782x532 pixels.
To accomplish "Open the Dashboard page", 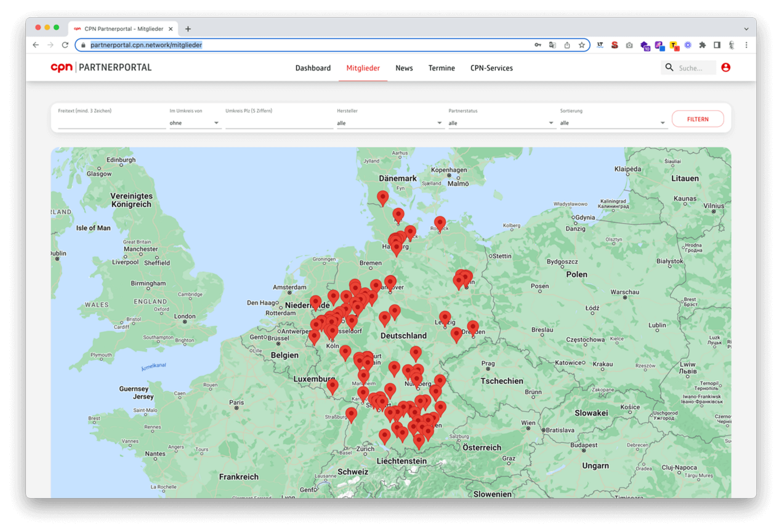I will click(313, 68).
